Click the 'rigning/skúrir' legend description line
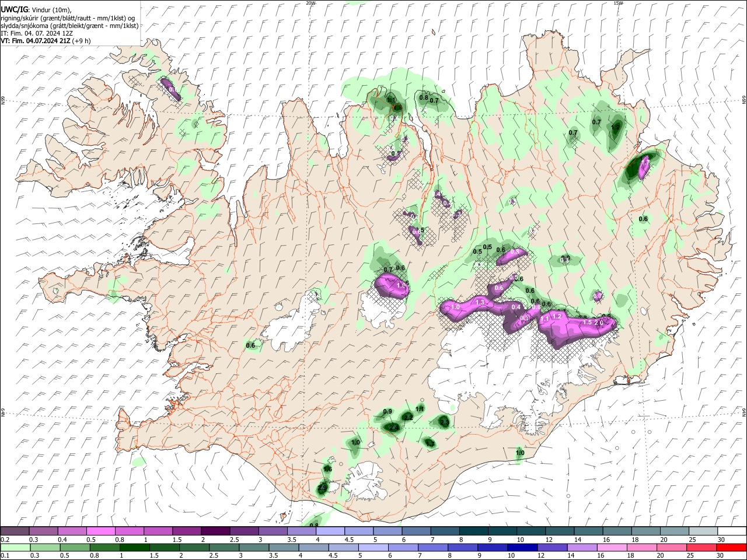 pyautogui.click(x=68, y=18)
